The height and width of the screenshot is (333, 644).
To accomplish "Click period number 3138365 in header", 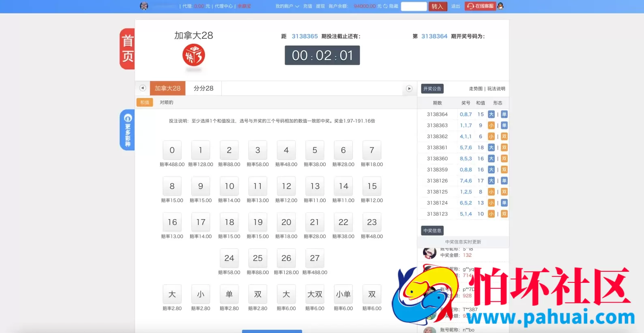I will coord(305,36).
